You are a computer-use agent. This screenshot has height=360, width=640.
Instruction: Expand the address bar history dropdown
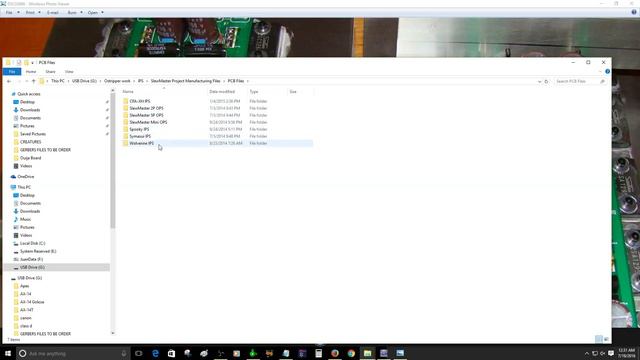(x=540, y=82)
